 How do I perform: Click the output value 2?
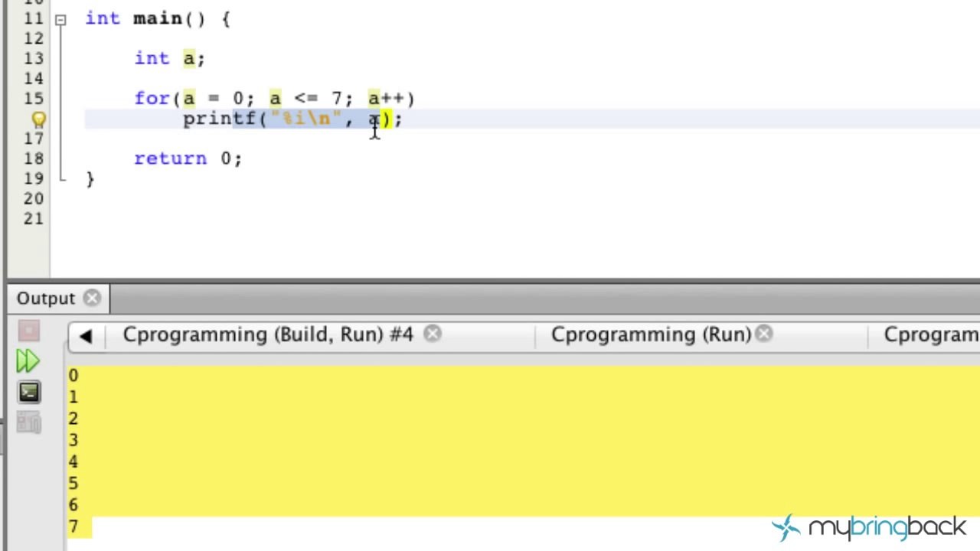(x=73, y=419)
